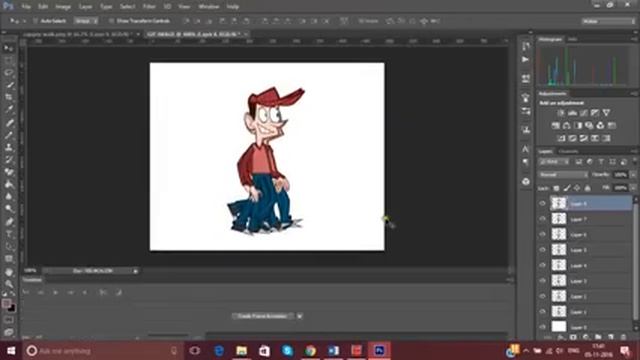Select the Crop tool
This screenshot has width=640, height=360.
[x=9, y=98]
